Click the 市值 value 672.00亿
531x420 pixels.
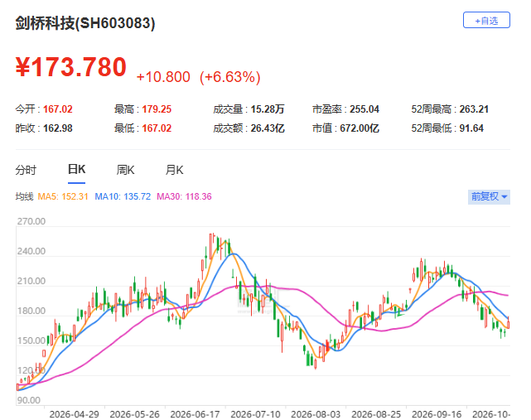click(360, 128)
